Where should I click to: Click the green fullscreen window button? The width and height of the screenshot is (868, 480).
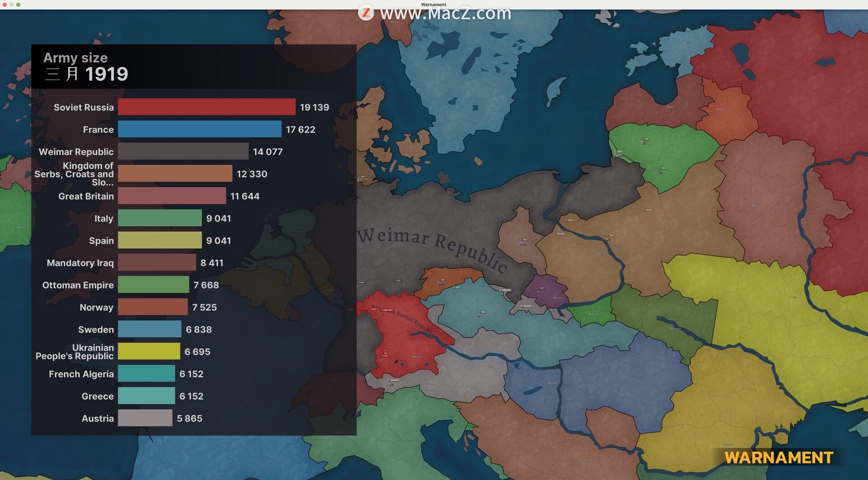(x=19, y=5)
